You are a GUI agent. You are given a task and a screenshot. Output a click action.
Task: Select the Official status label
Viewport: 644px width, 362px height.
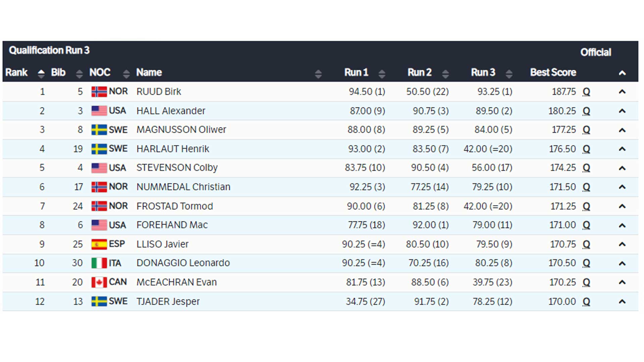tap(596, 52)
